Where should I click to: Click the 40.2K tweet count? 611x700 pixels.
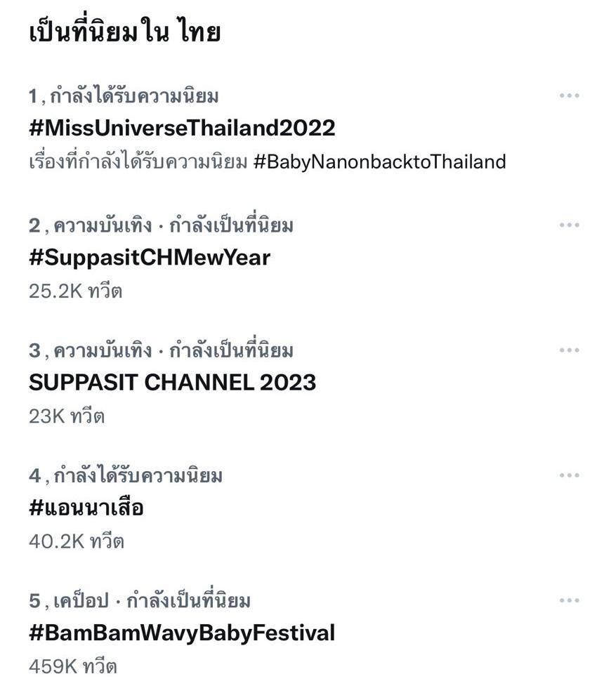pyautogui.click(x=76, y=541)
